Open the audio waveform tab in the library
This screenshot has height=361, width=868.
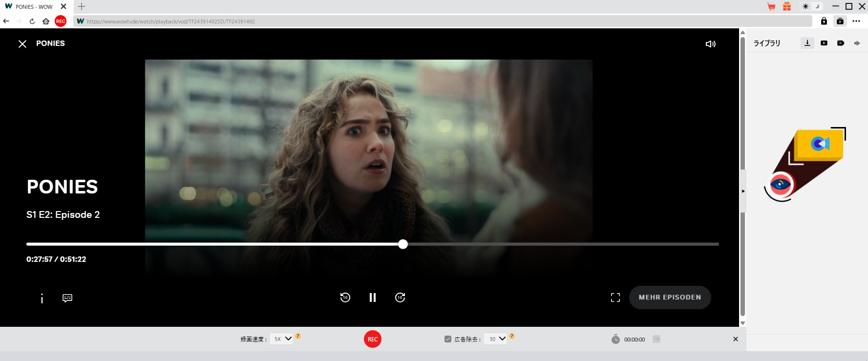(x=857, y=43)
